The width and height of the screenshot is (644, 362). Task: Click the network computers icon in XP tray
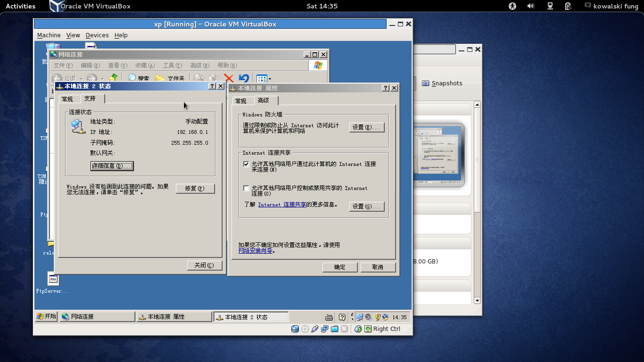(x=360, y=317)
